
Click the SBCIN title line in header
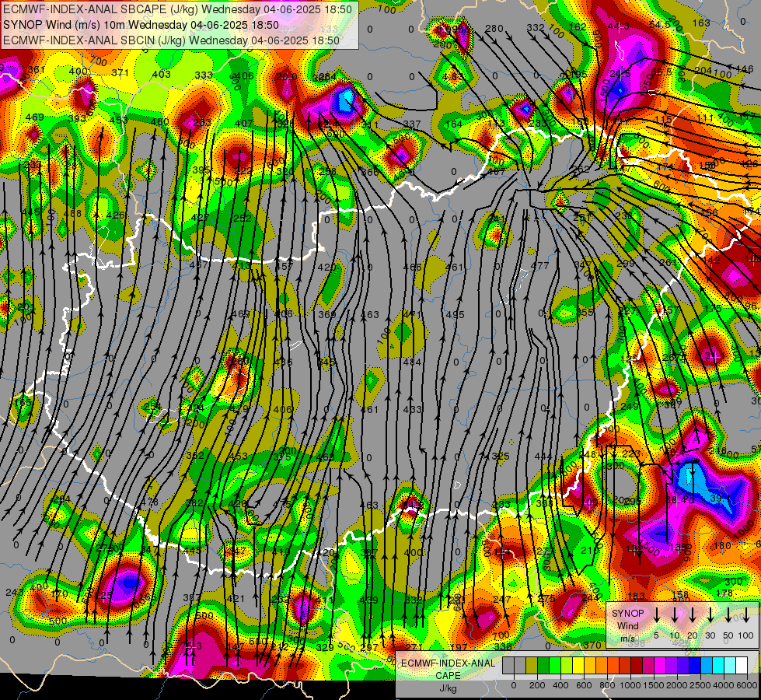tap(171, 40)
